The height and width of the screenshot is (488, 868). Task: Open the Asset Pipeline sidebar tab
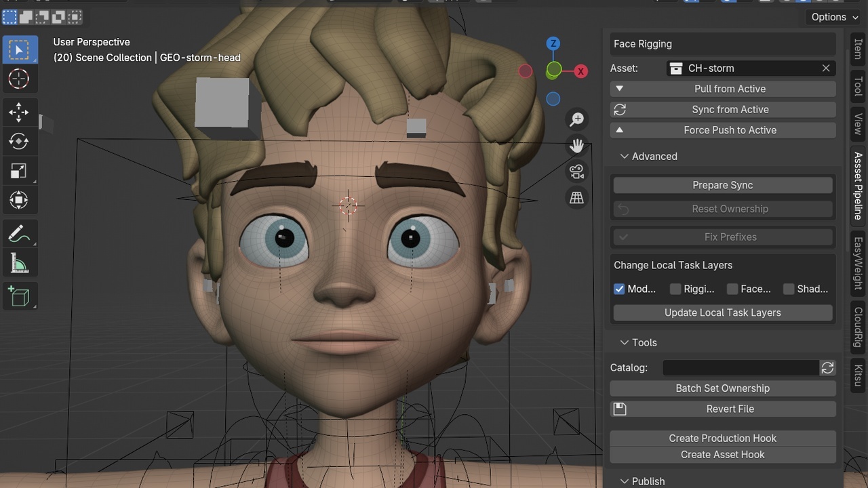(x=858, y=186)
